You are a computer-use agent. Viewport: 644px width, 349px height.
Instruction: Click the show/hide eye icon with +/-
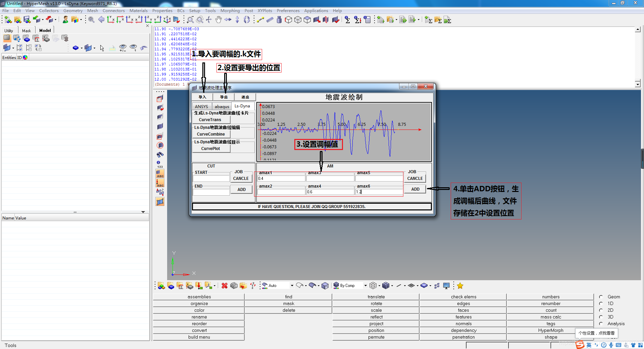coord(123,48)
